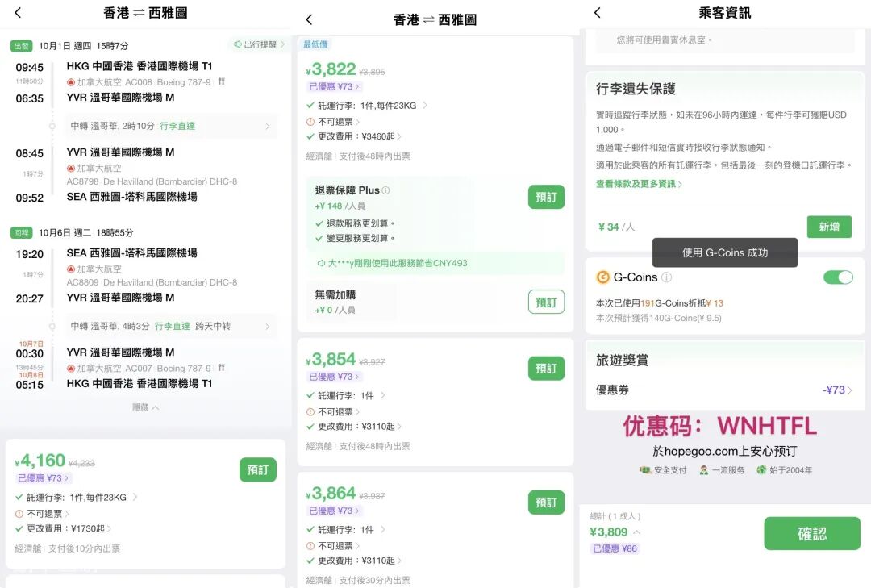Expand 託運行李 1件 under ¥3,864 fare

tap(346, 530)
